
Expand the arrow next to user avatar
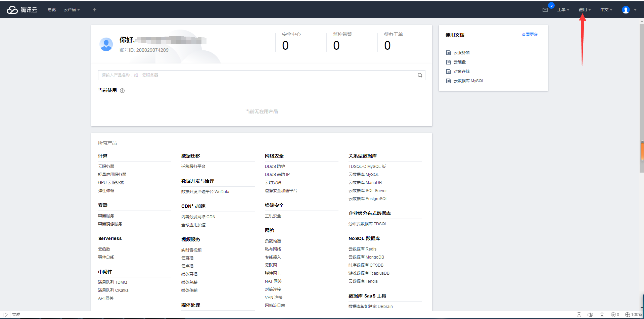(x=635, y=10)
